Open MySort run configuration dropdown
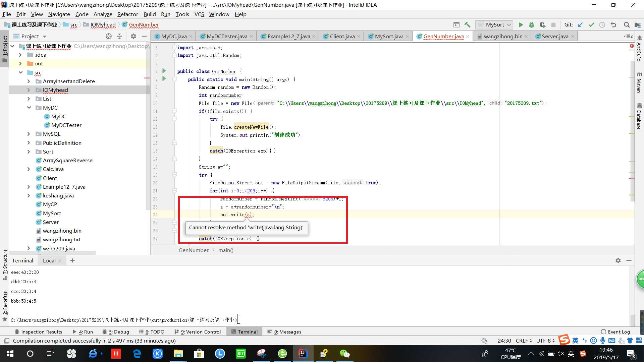 point(494,25)
